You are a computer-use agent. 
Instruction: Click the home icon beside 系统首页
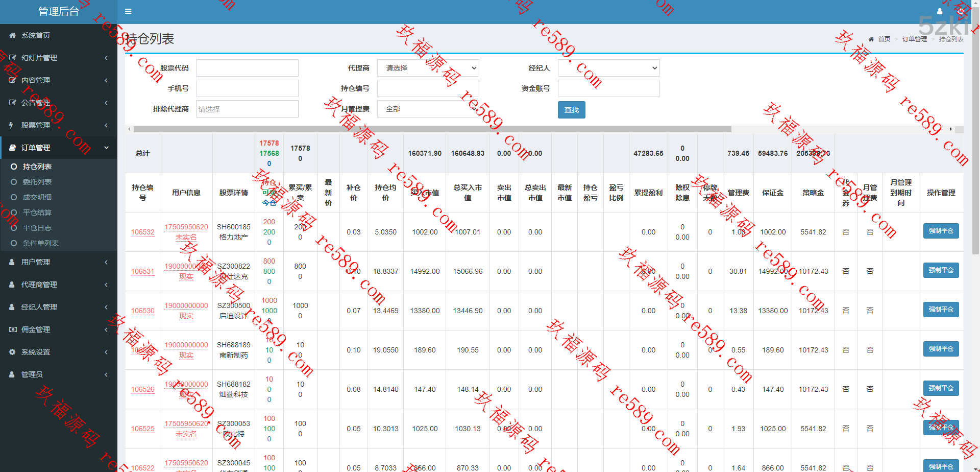[x=12, y=35]
